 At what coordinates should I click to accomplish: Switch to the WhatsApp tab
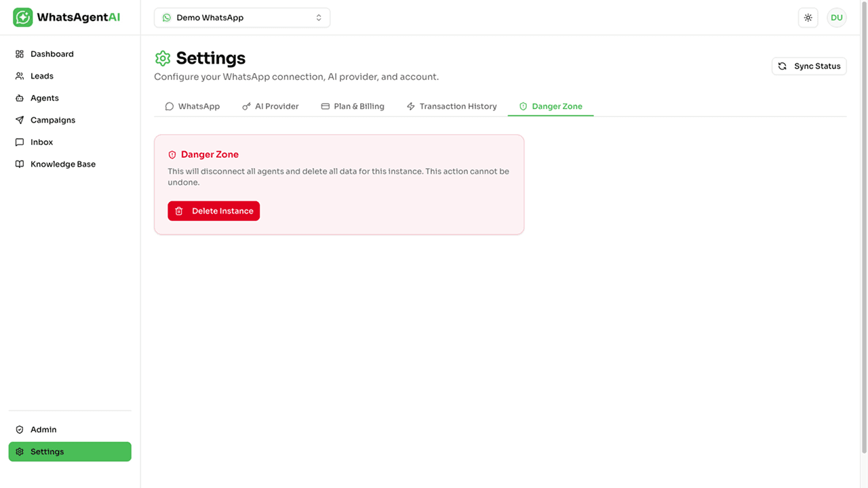click(193, 106)
